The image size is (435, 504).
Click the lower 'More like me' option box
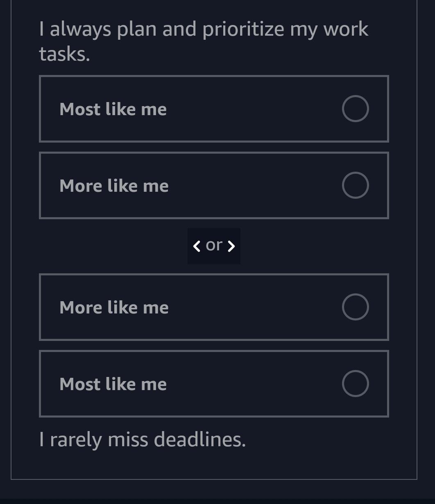(x=214, y=307)
